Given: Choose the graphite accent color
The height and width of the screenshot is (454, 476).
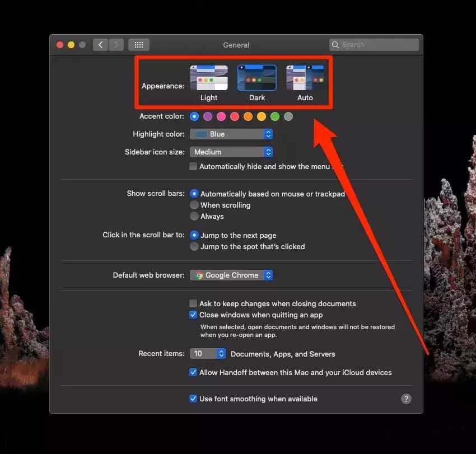Looking at the screenshot, I should point(288,116).
